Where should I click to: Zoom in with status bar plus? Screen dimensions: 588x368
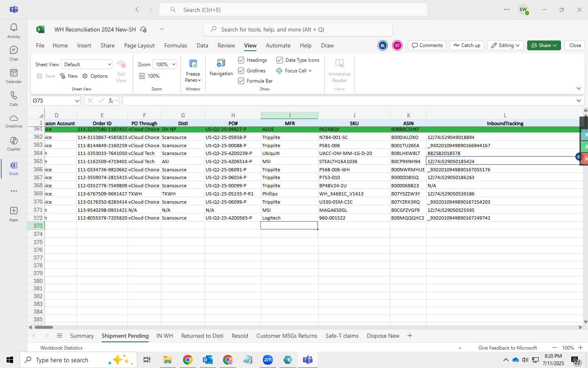[x=580, y=348]
